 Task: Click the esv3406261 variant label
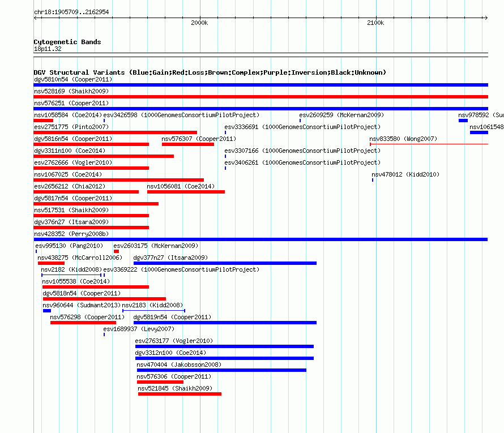[x=302, y=162]
